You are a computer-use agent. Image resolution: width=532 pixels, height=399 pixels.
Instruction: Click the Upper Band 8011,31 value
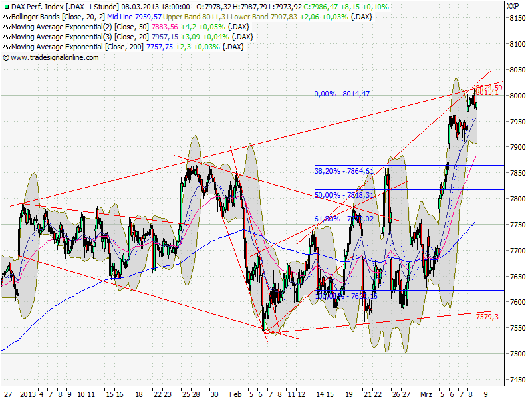point(196,17)
